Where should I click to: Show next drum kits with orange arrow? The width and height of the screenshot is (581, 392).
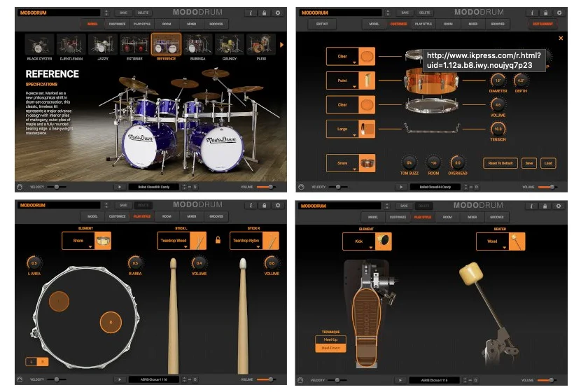281,45
